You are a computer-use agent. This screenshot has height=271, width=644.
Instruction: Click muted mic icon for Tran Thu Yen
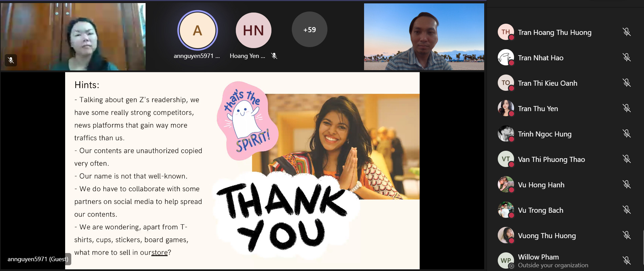coord(627,108)
